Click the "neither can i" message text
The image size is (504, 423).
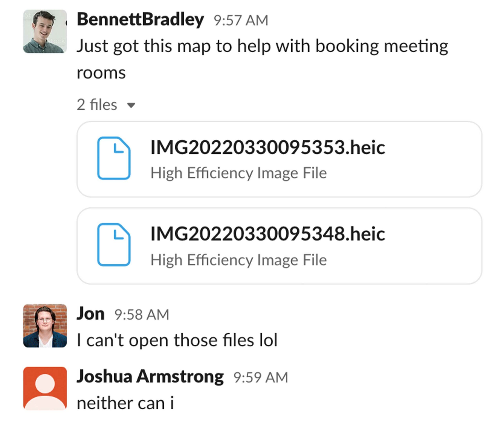click(x=125, y=403)
